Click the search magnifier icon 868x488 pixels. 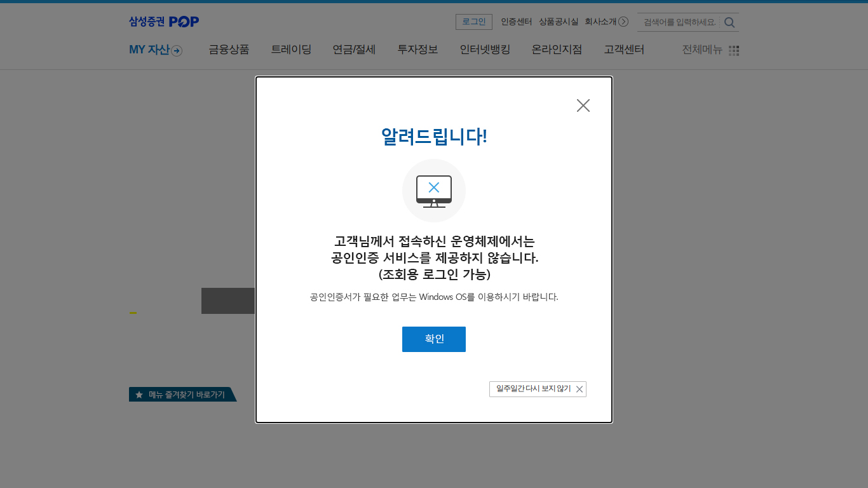pyautogui.click(x=729, y=22)
